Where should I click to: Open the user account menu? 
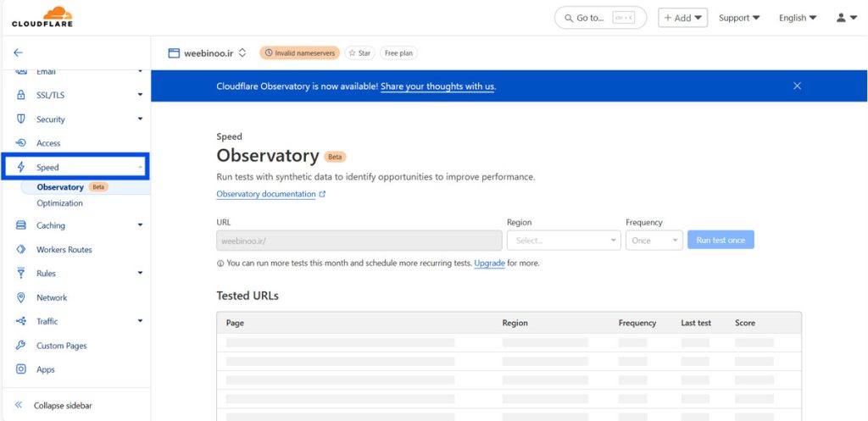point(846,18)
